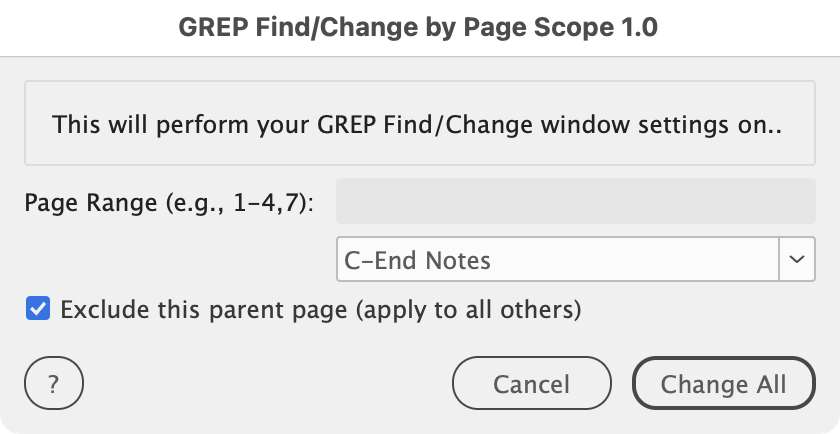Click into the Page Range input field

[575, 204]
